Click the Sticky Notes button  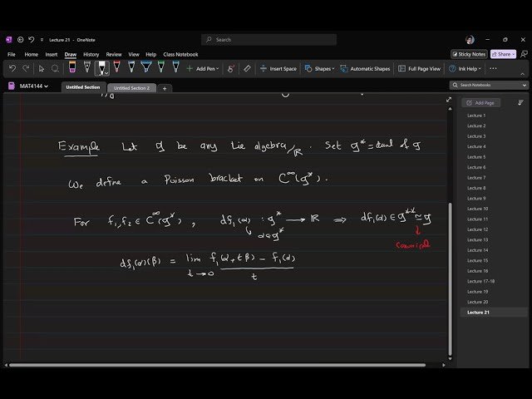point(469,54)
